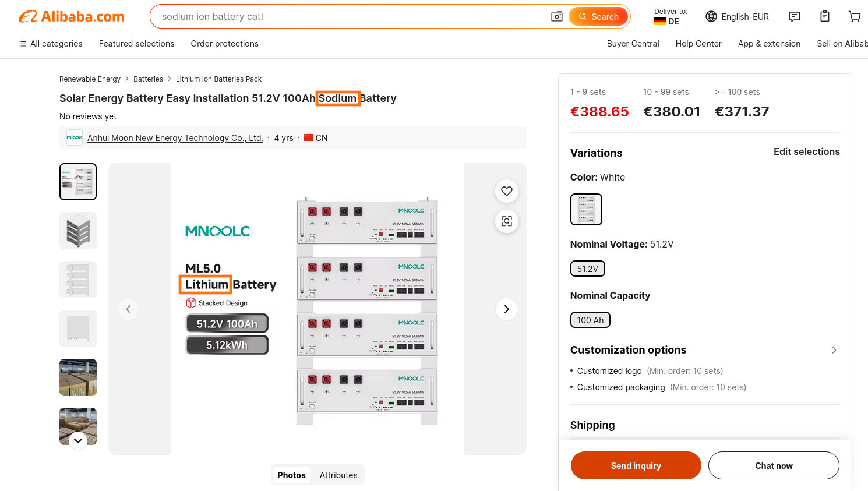Click the Send inquiry button

coord(636,465)
